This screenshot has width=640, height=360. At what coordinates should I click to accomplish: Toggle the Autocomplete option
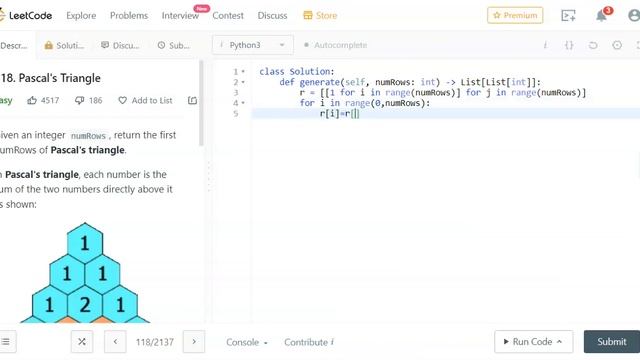coord(336,45)
